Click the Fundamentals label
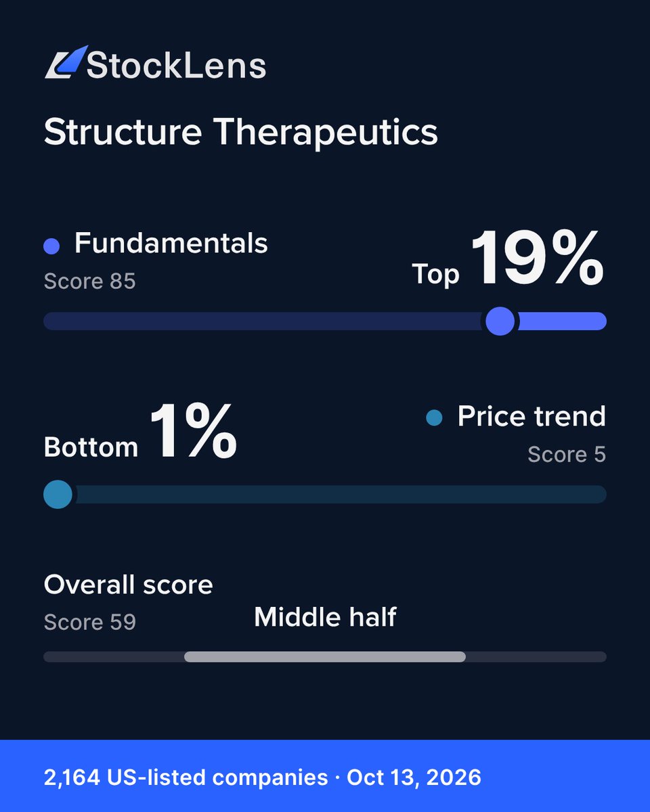Viewport: 650px width, 812px height. click(x=171, y=243)
